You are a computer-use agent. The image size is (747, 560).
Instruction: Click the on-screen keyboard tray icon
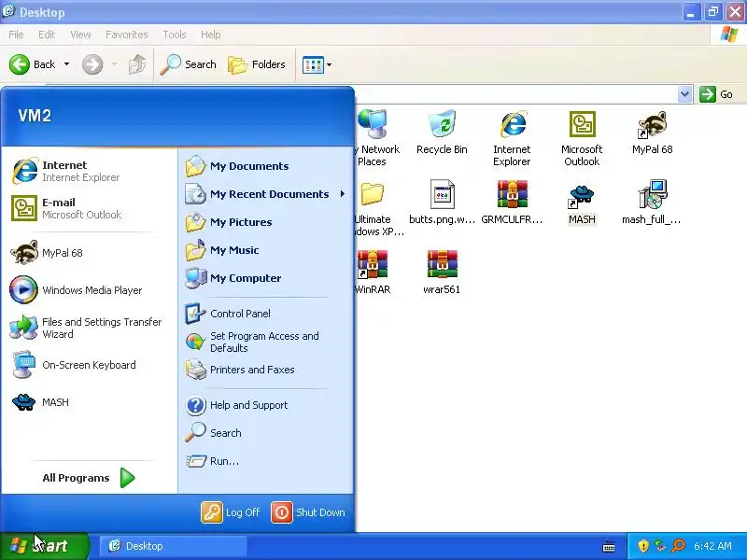pyautogui.click(x=609, y=546)
